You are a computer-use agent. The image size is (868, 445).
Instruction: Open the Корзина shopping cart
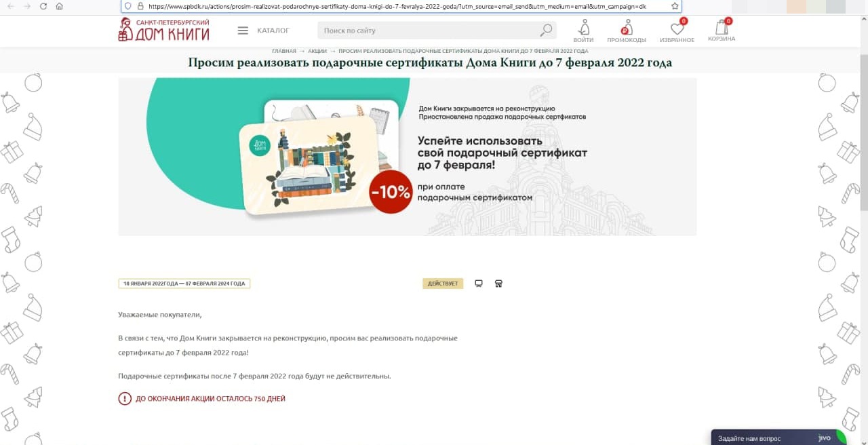[722, 31]
